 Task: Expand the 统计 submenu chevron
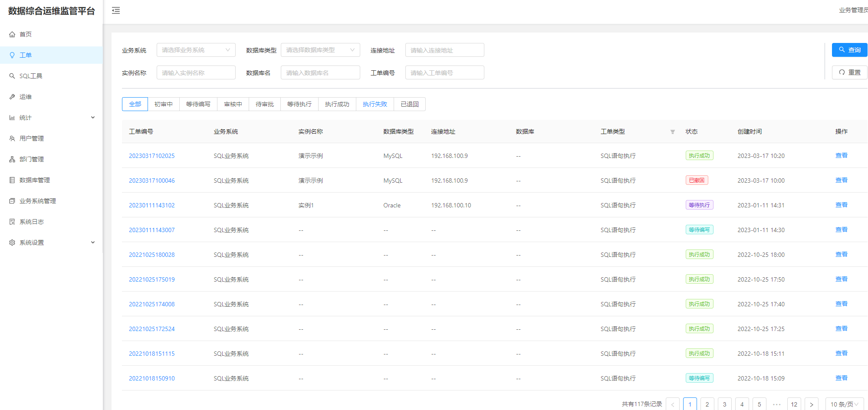[x=93, y=118]
